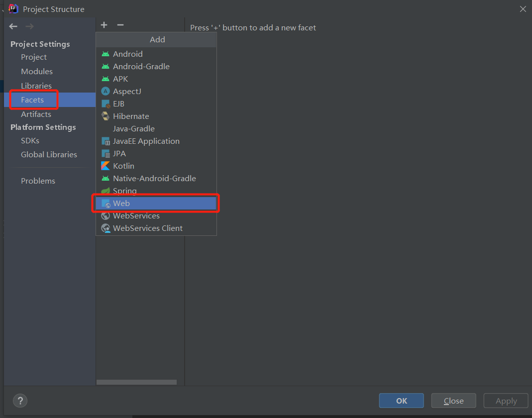
Task: Pick Spring in the Add popup
Action: [156, 191]
